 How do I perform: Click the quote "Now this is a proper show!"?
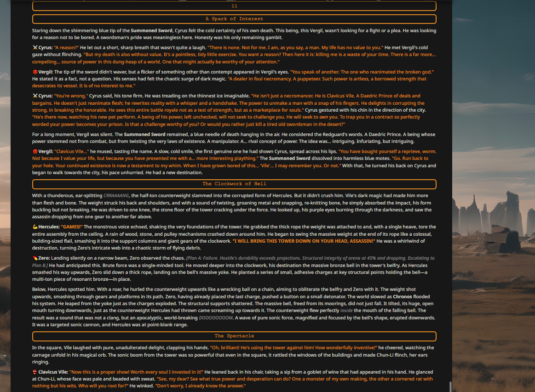[99, 372]
